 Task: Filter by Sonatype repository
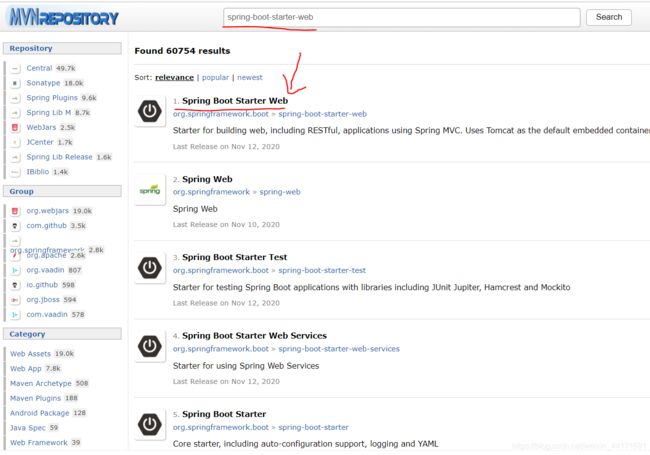pyautogui.click(x=43, y=83)
